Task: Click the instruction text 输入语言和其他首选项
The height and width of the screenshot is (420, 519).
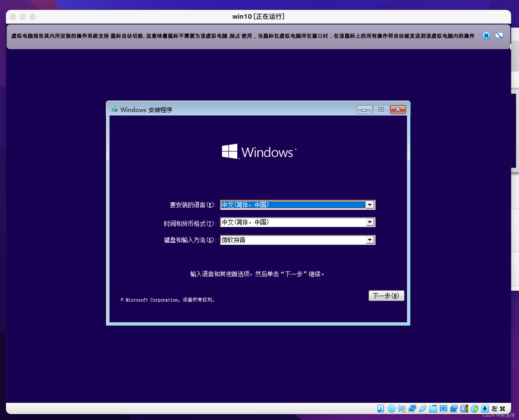Action: (x=257, y=274)
